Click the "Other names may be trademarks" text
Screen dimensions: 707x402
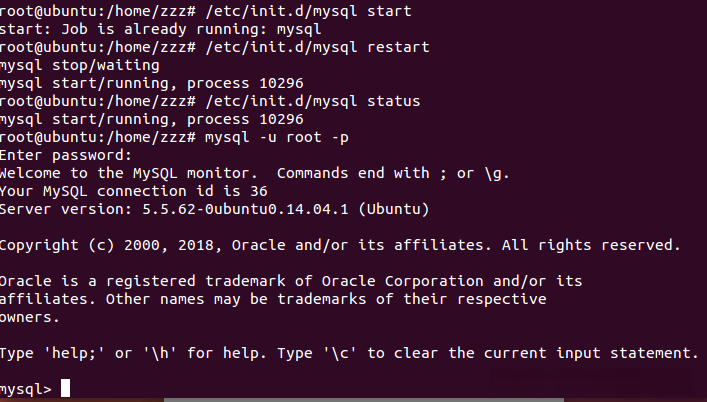coord(228,299)
